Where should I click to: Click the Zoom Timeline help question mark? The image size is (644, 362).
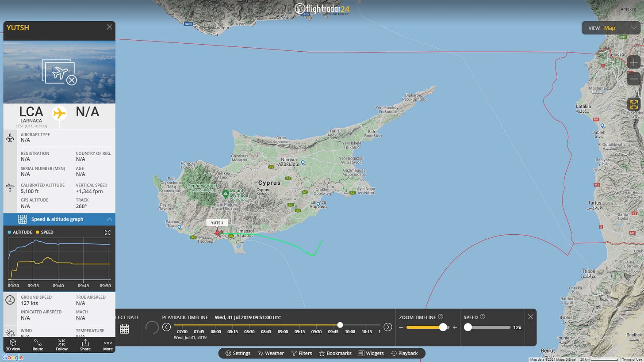[441, 317]
